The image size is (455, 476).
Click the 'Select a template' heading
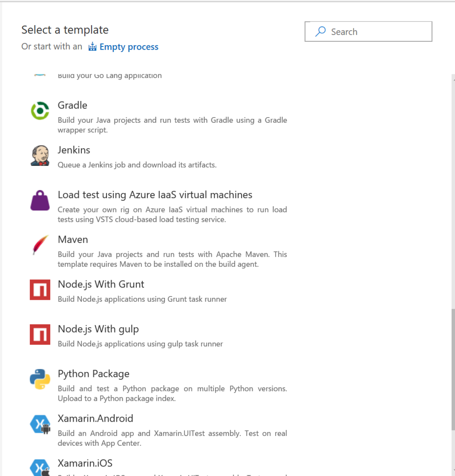click(x=65, y=30)
